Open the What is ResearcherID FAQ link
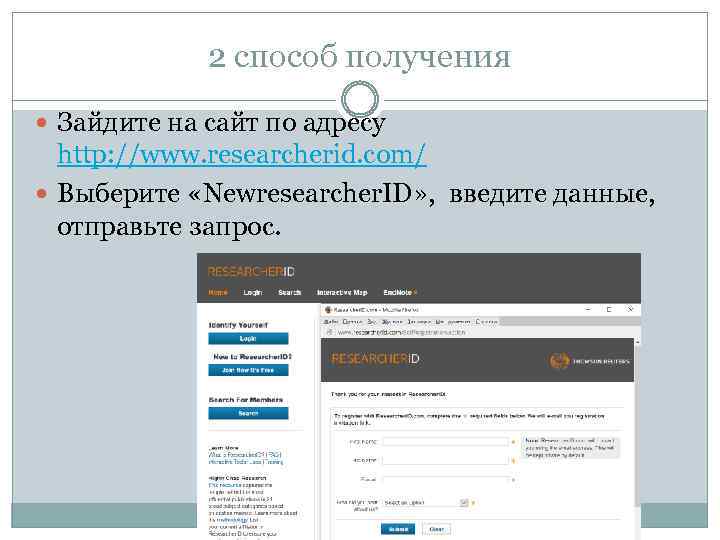The image size is (720, 540). (x=245, y=455)
